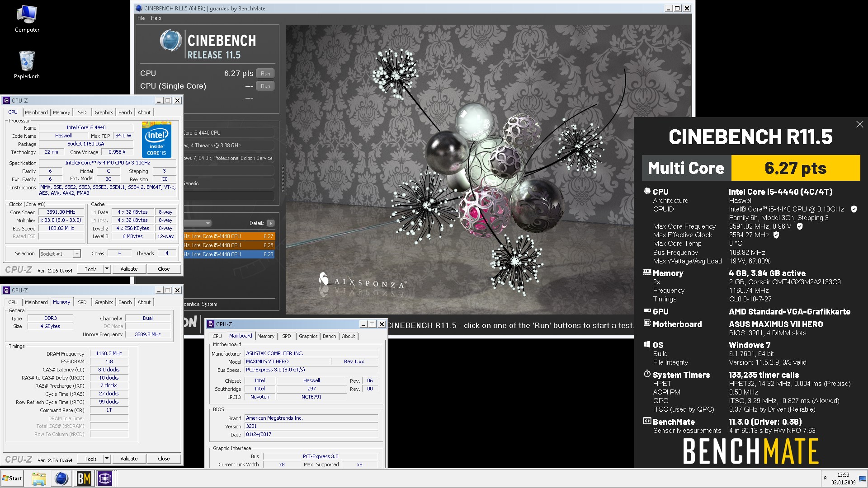868x488 pixels.
Task: Click the OS Windows icon in BenchMate panel
Action: click(x=647, y=344)
